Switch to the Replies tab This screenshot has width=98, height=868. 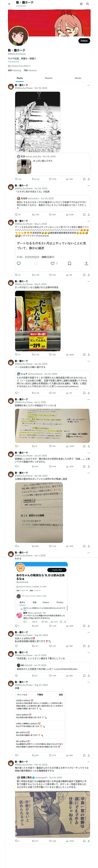tap(49, 78)
